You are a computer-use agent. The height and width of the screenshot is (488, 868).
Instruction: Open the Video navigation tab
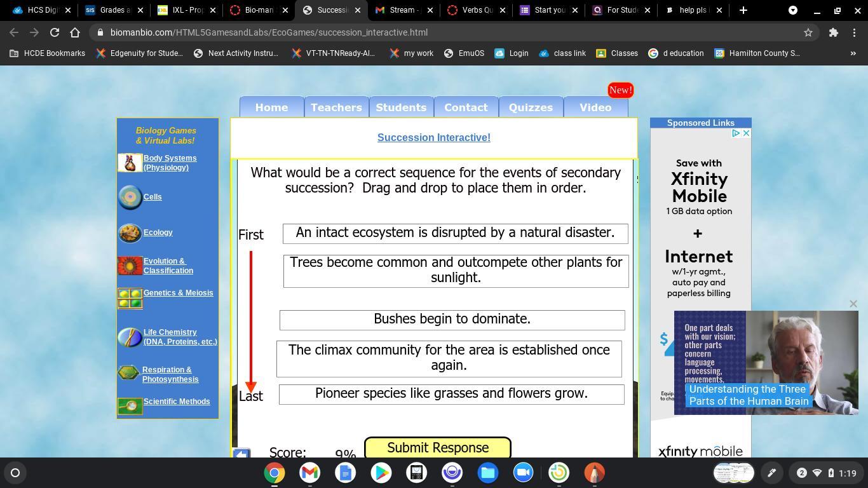pos(595,107)
